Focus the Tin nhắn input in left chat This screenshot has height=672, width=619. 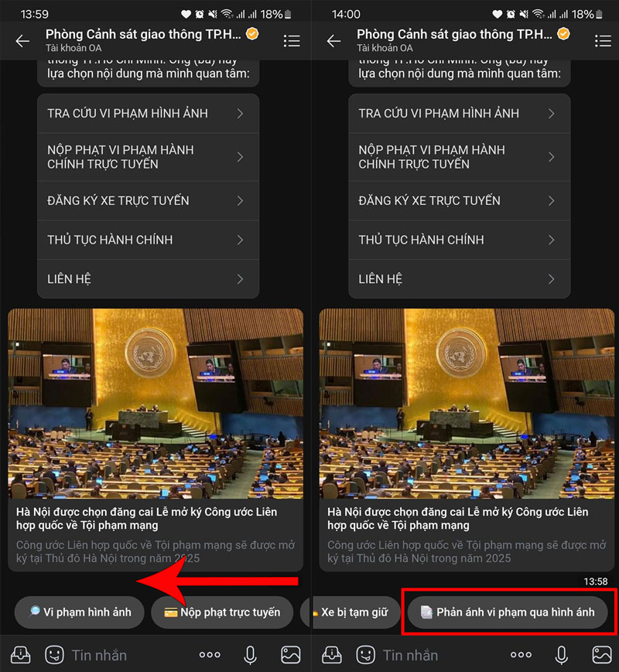pos(128,655)
